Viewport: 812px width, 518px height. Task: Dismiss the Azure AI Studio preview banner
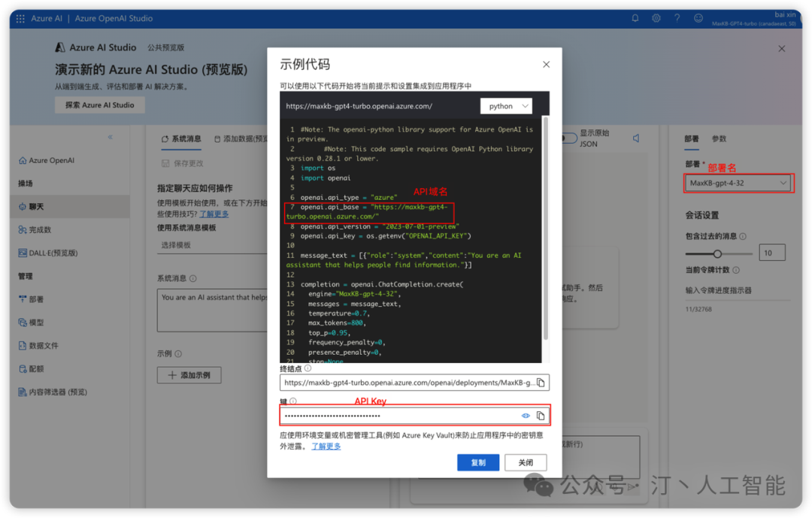781,49
